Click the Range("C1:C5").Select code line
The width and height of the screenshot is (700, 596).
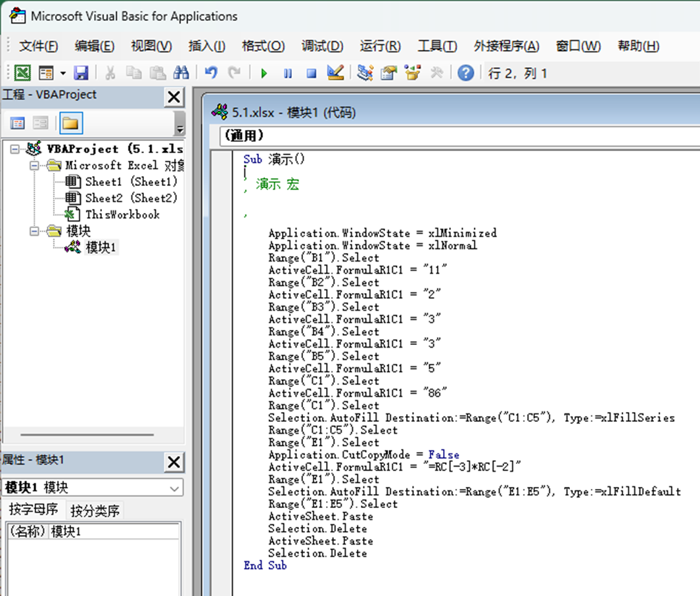point(333,430)
